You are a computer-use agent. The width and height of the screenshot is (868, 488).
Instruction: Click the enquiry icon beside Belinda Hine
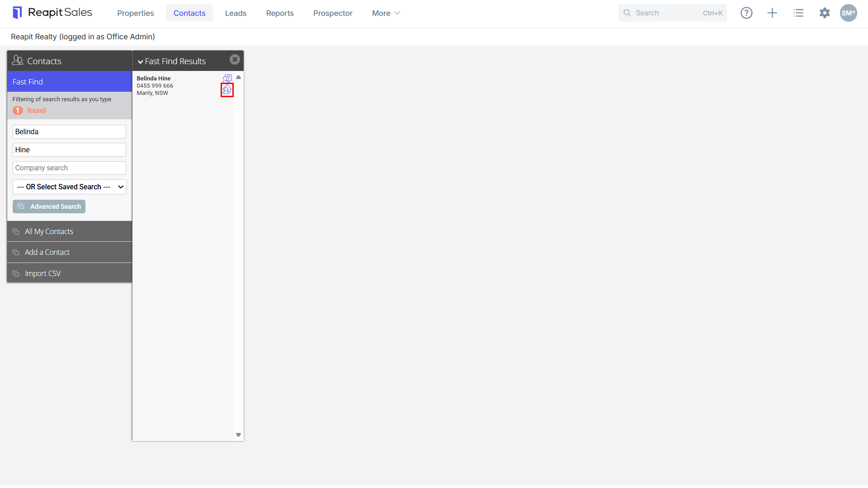point(227,78)
